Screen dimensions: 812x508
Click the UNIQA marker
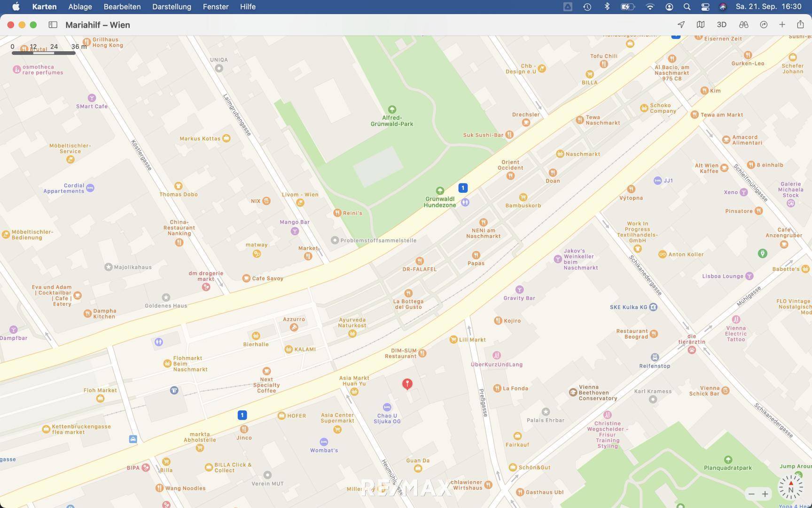pyautogui.click(x=219, y=68)
